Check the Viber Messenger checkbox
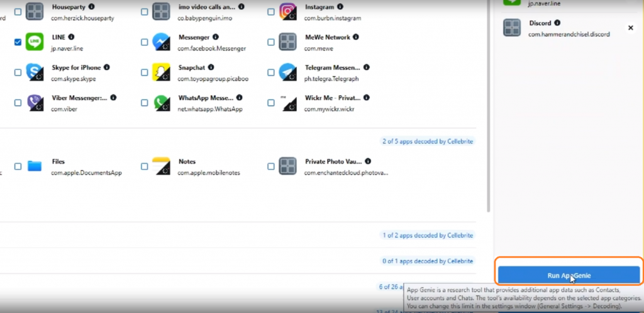 [x=18, y=103]
